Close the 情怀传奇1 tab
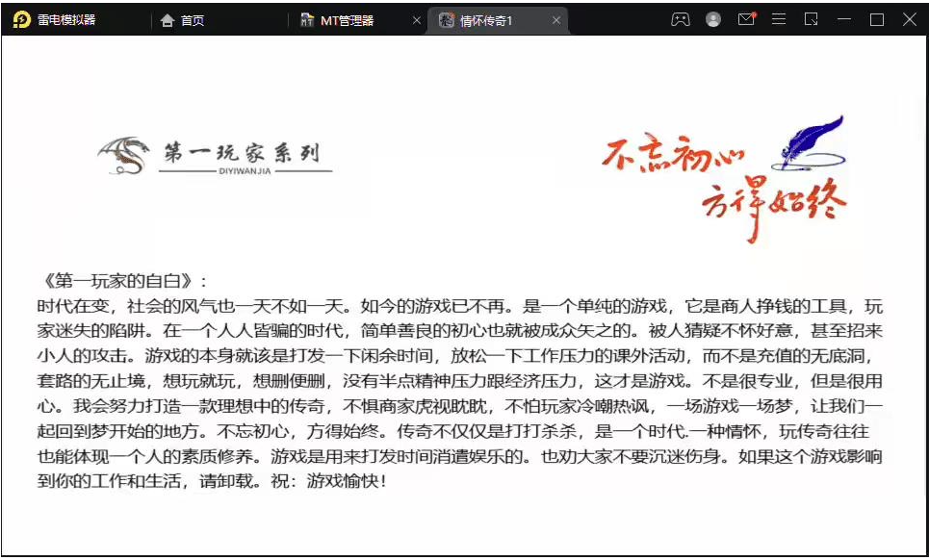The height and width of the screenshot is (560, 929). [556, 20]
